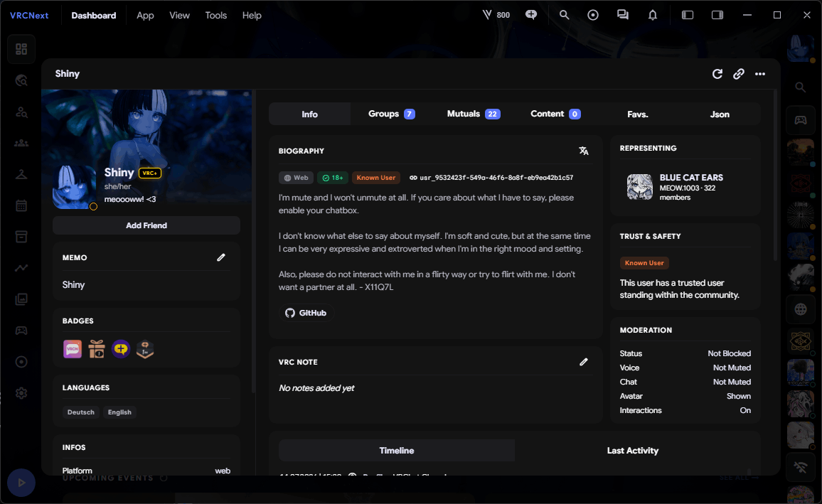This screenshot has height=504, width=822.
Task: Open the GitHub link in the biography
Action: [x=306, y=313]
